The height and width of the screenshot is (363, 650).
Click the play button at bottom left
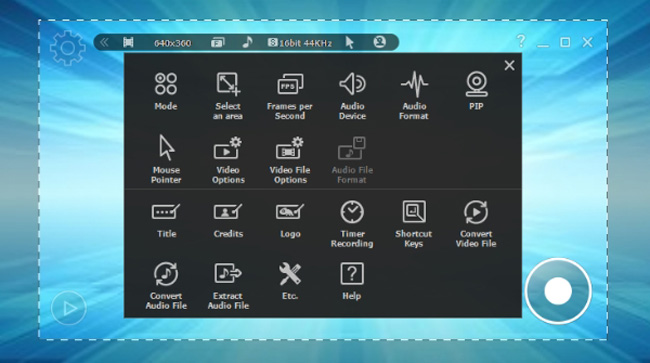(x=69, y=308)
